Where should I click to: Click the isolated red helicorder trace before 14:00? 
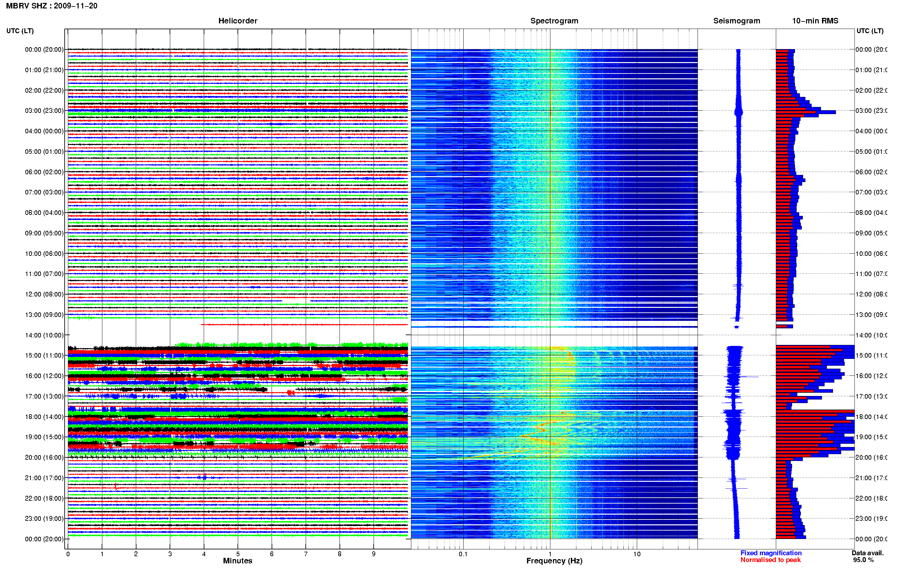click(304, 324)
